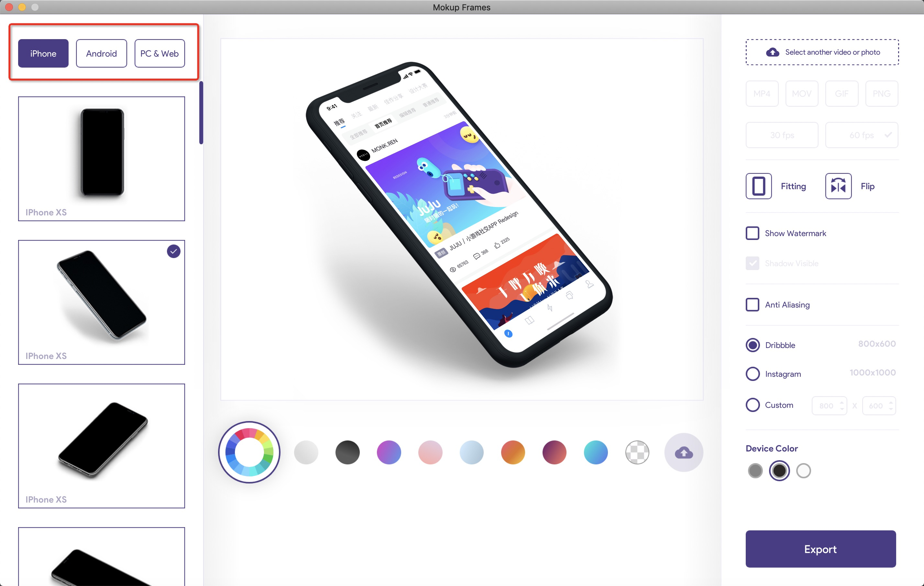This screenshot has height=586, width=924.
Task: Click the custom height field showing 600
Action: [x=879, y=406]
